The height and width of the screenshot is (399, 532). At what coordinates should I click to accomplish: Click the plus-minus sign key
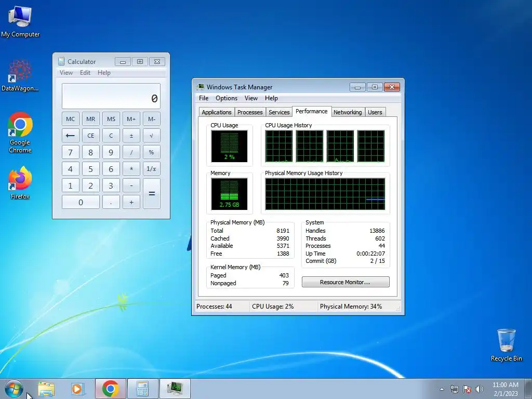coord(131,136)
